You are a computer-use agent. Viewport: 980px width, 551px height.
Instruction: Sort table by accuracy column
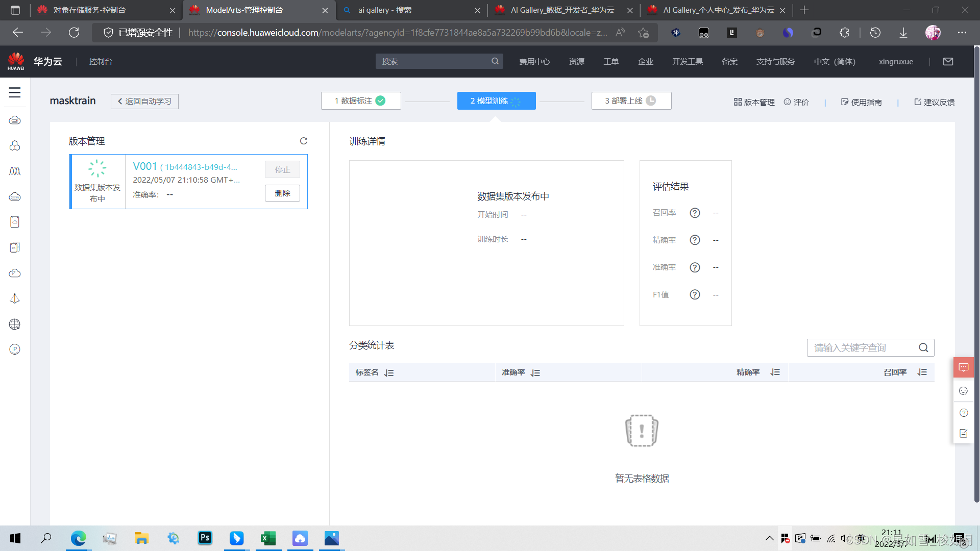coord(535,373)
